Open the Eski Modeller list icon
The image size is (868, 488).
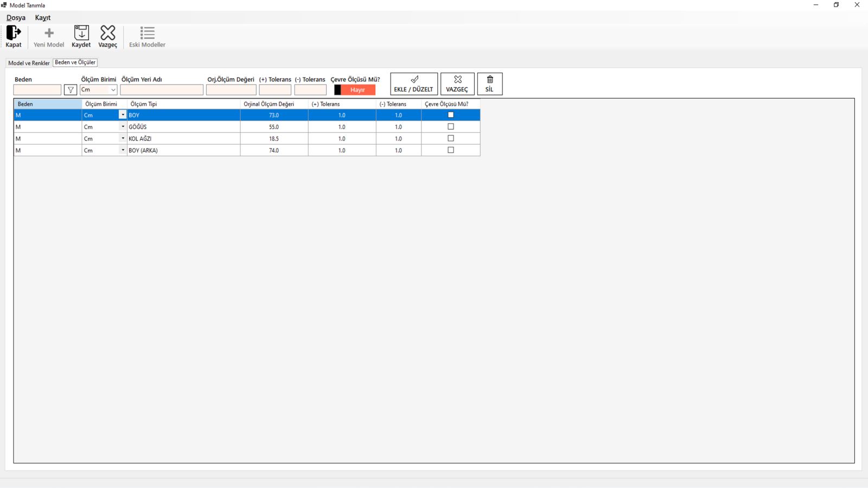pyautogui.click(x=147, y=33)
